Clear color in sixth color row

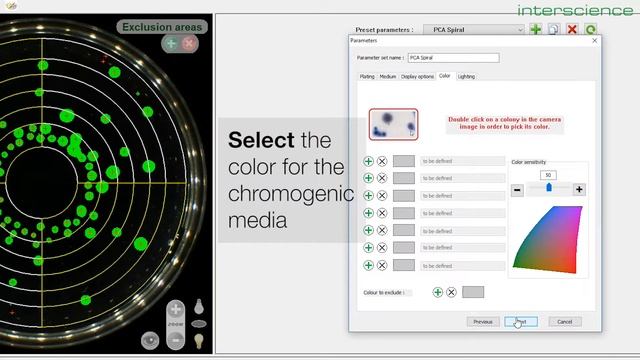(382, 248)
